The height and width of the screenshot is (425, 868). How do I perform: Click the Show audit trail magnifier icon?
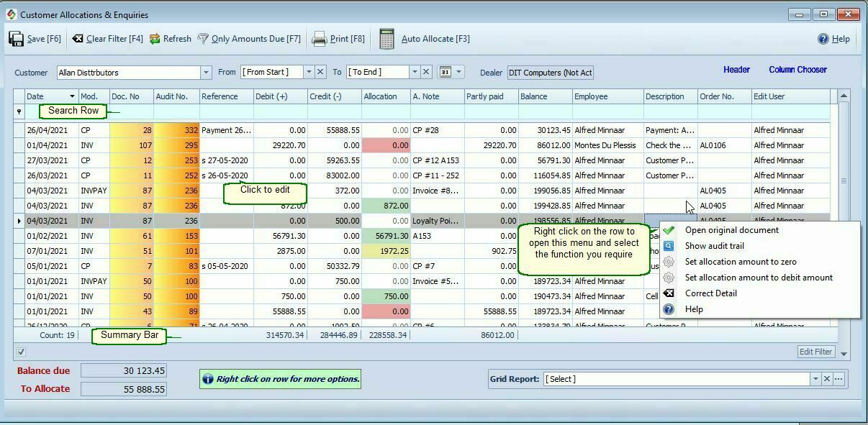(669, 246)
